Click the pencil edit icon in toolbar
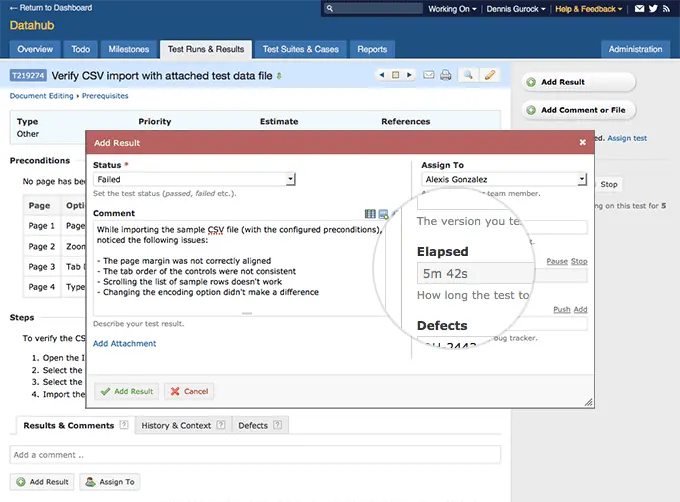The image size is (680, 502). pyautogui.click(x=490, y=75)
